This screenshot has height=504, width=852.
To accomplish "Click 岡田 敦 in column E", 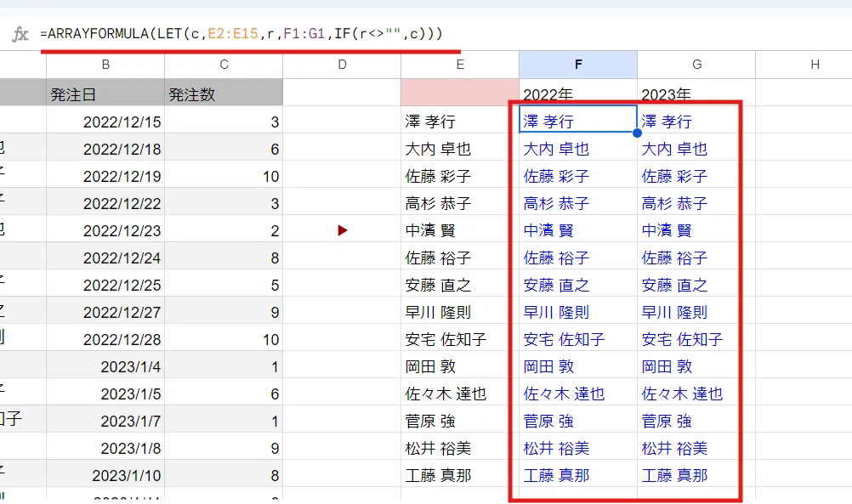I will click(x=460, y=365).
